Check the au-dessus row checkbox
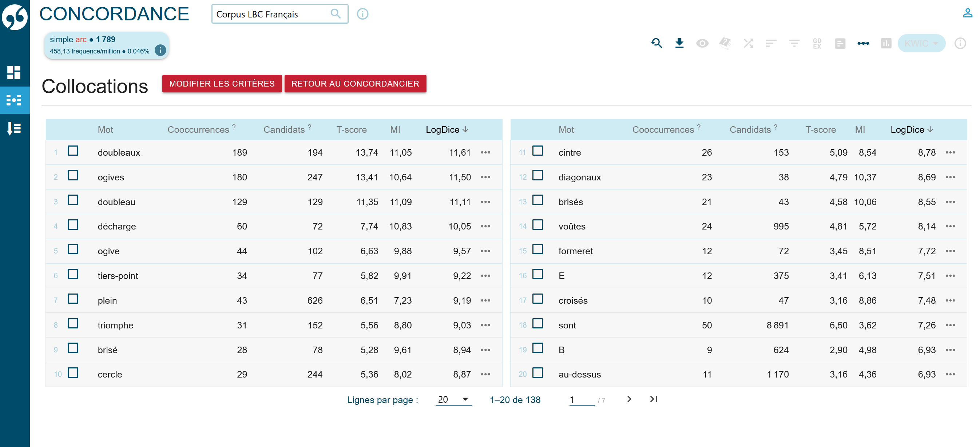Image resolution: width=980 pixels, height=447 pixels. tap(537, 373)
